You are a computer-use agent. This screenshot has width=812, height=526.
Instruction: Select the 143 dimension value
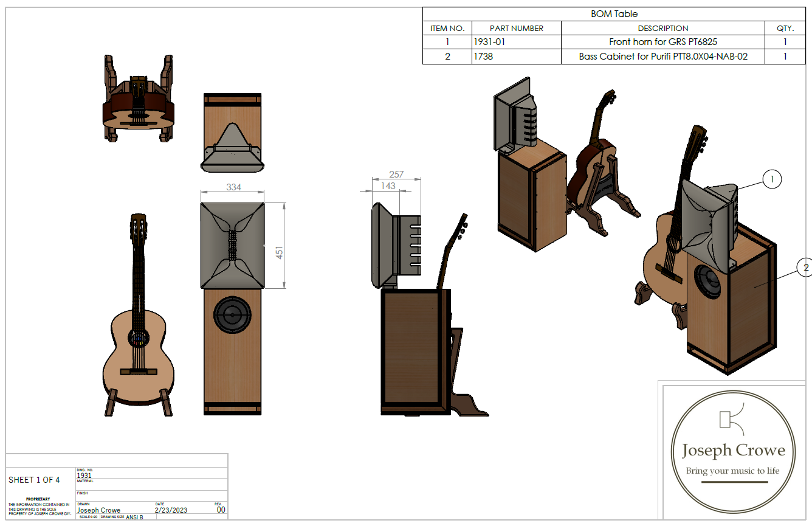(x=388, y=186)
